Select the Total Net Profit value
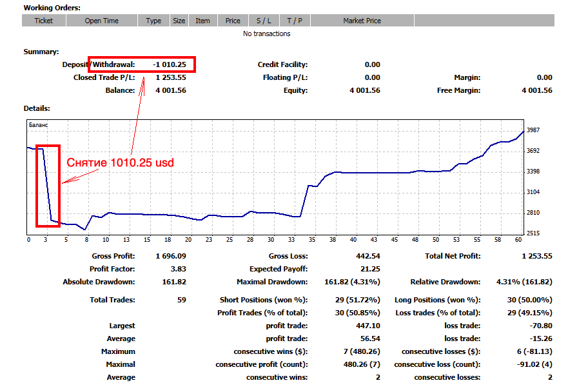The height and width of the screenshot is (383, 588). (536, 256)
